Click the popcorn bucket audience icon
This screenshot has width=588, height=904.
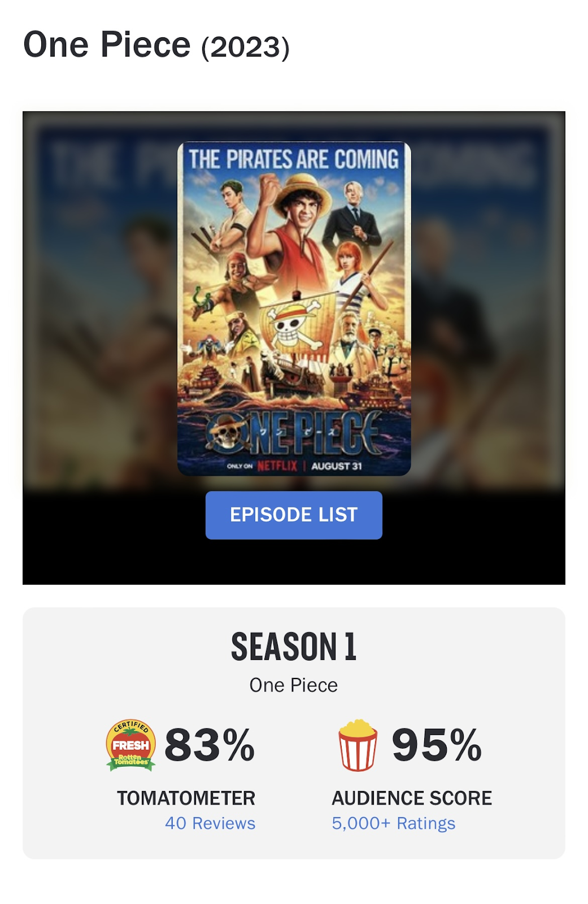(358, 745)
